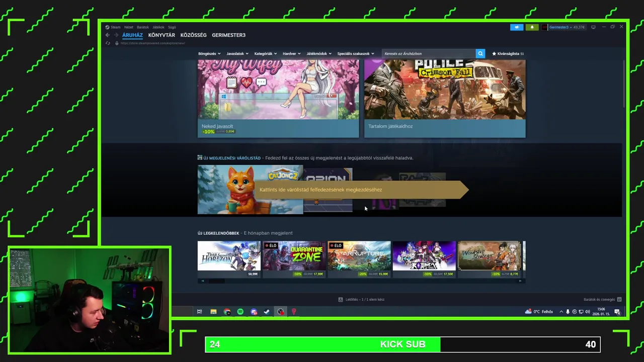The image size is (644, 362).
Task: Go back with the Steam back arrow
Action: [107, 35]
